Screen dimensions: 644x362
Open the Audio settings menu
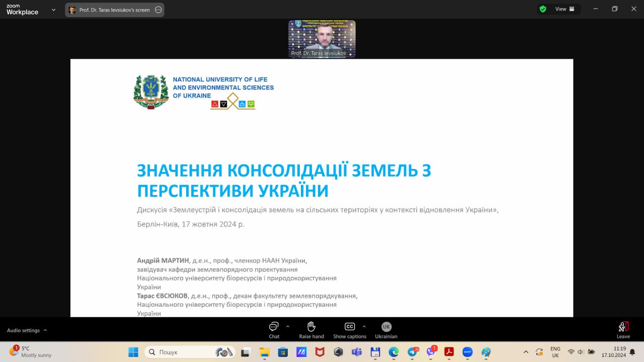[27, 330]
